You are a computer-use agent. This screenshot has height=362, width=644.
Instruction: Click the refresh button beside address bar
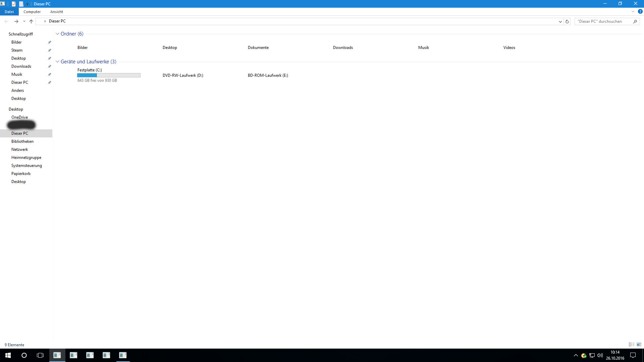tap(567, 21)
